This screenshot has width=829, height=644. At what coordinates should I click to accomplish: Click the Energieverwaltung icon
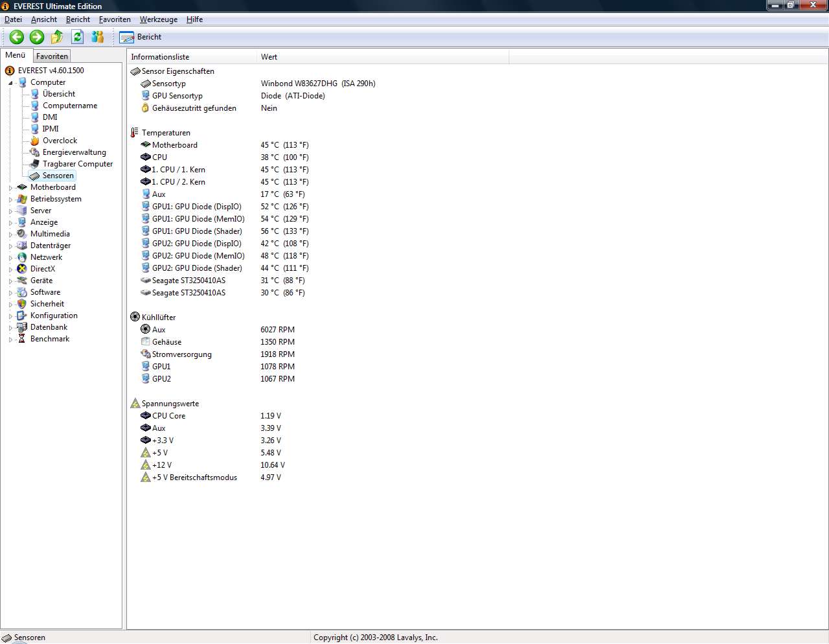pos(35,152)
